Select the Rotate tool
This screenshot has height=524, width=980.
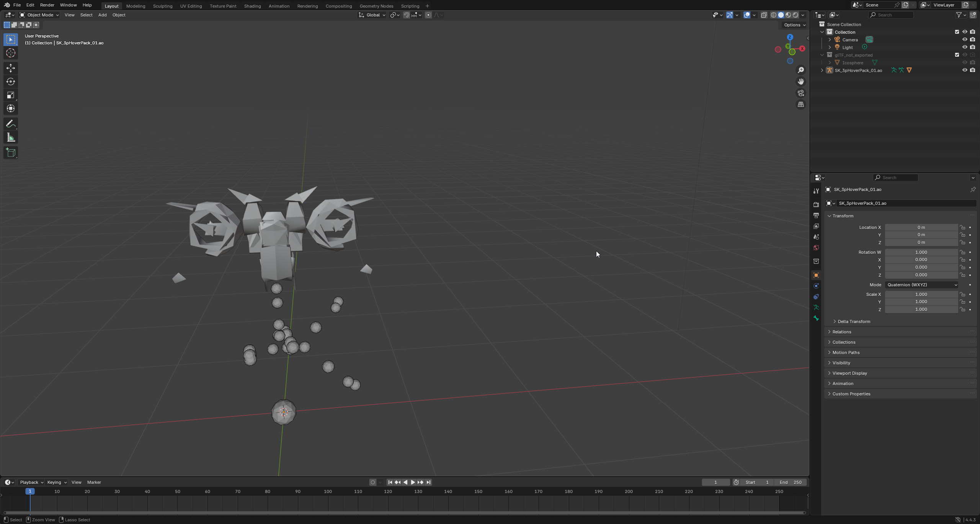[x=11, y=82]
